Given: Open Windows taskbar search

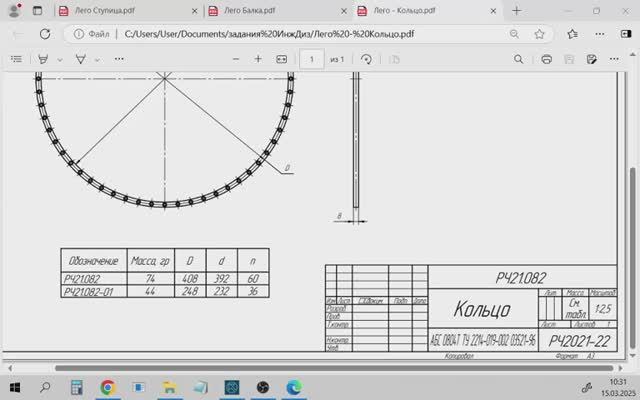Looking at the screenshot, I should [45, 387].
